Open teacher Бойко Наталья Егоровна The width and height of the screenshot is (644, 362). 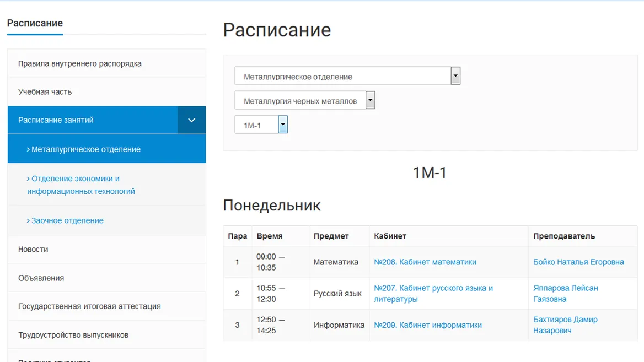578,262
